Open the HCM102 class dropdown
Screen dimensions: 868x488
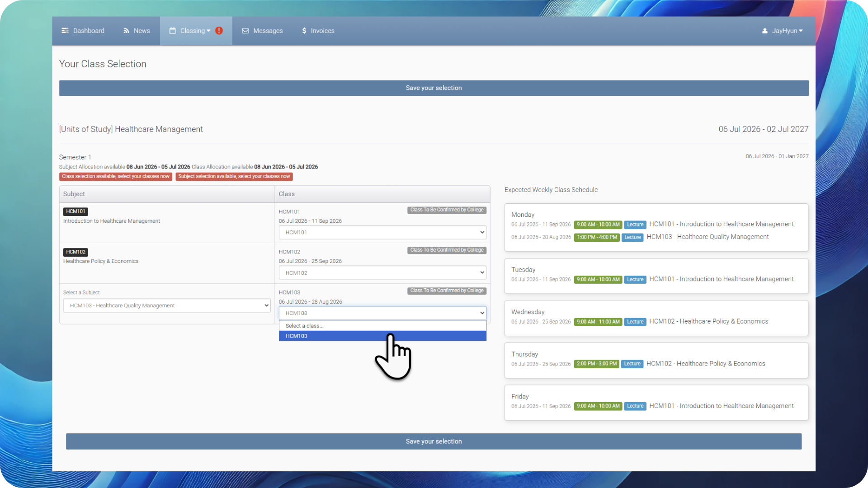click(382, 273)
